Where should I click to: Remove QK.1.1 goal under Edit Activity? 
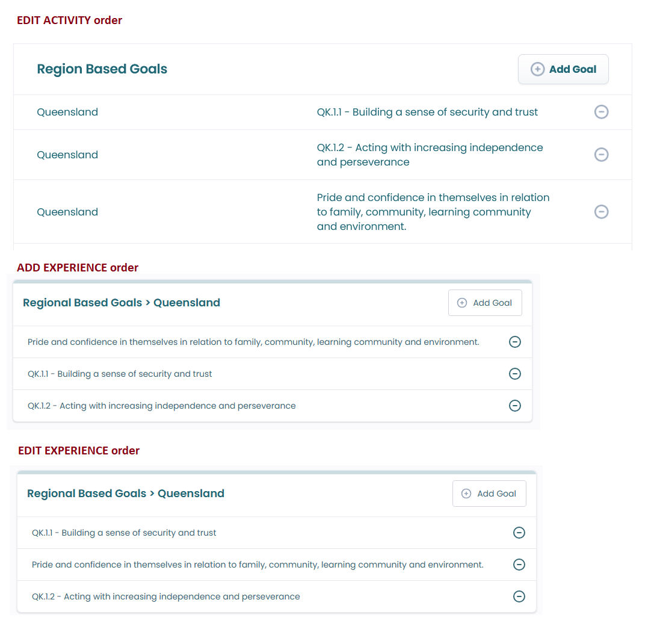[x=601, y=112]
